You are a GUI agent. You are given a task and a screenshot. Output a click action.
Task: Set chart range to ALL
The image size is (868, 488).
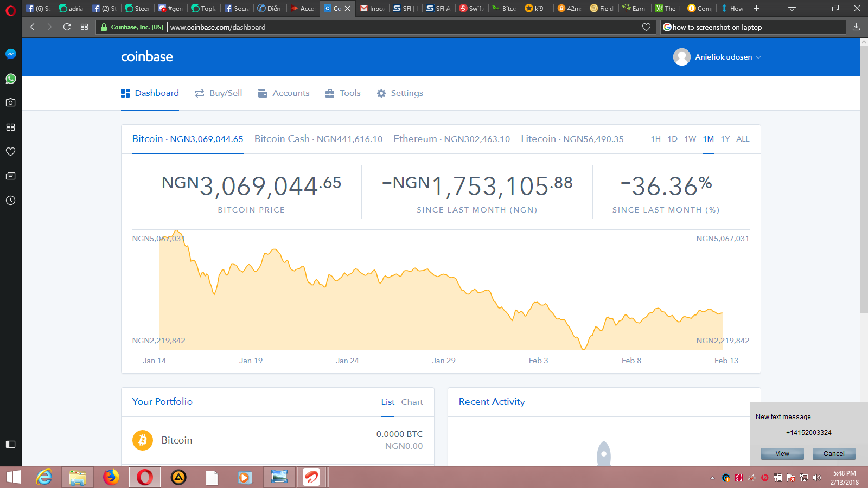(743, 139)
